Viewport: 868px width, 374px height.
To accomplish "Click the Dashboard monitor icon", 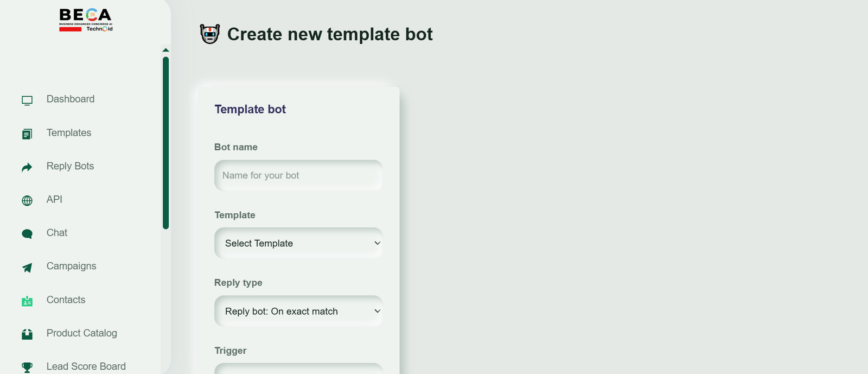I will [x=27, y=100].
